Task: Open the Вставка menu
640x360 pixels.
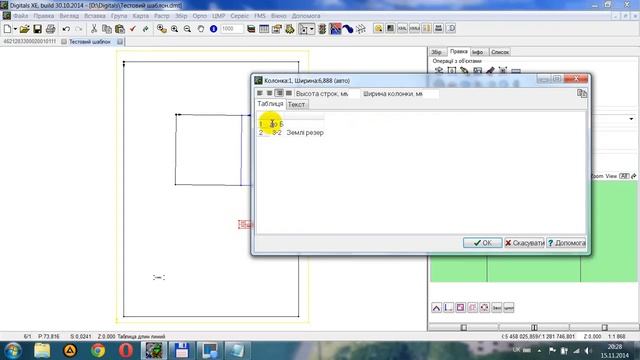Action: pyautogui.click(x=95, y=16)
